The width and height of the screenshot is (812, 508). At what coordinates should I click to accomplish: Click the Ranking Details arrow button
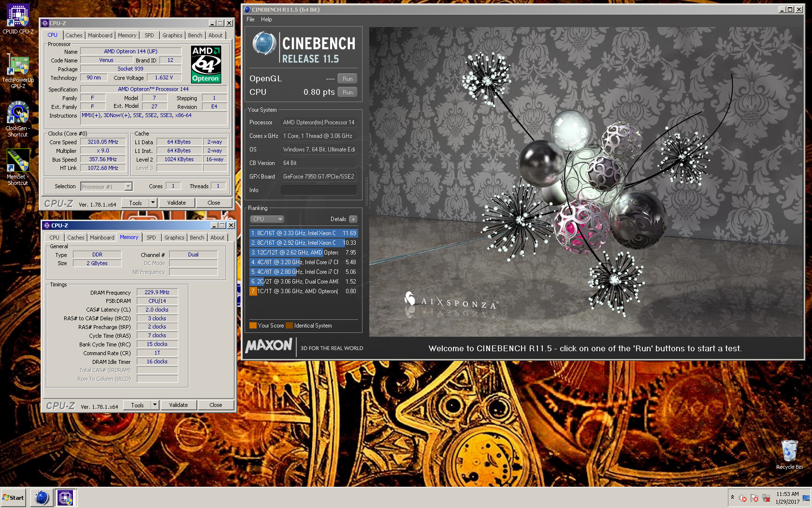click(x=353, y=219)
